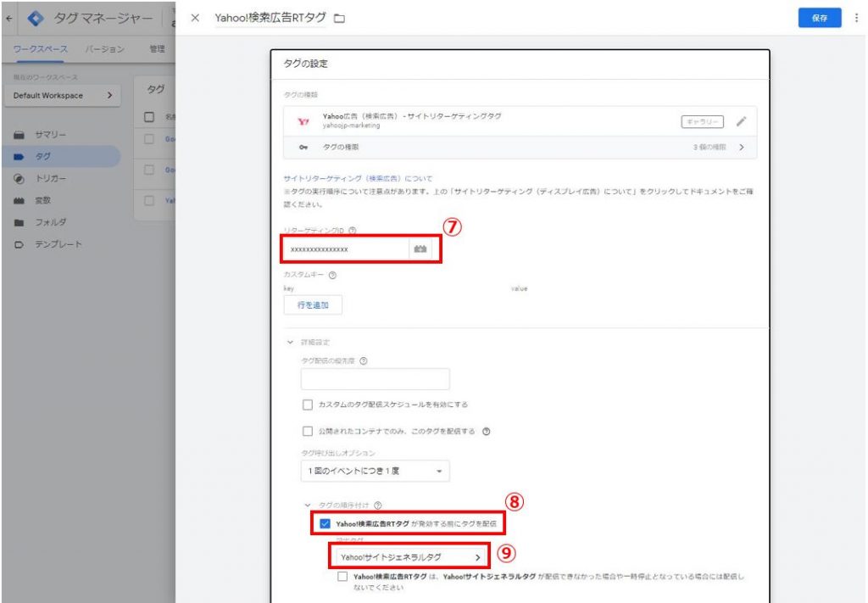Check the select-all checkbox in tag list header

149,117
